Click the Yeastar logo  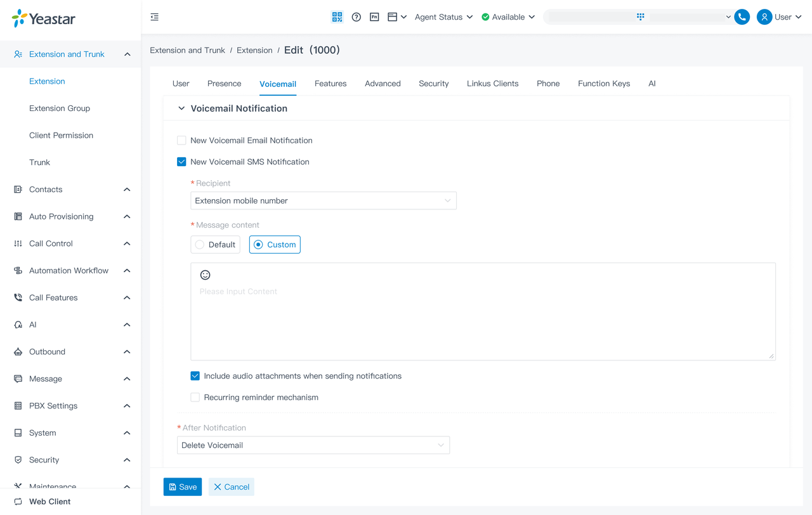click(43, 18)
